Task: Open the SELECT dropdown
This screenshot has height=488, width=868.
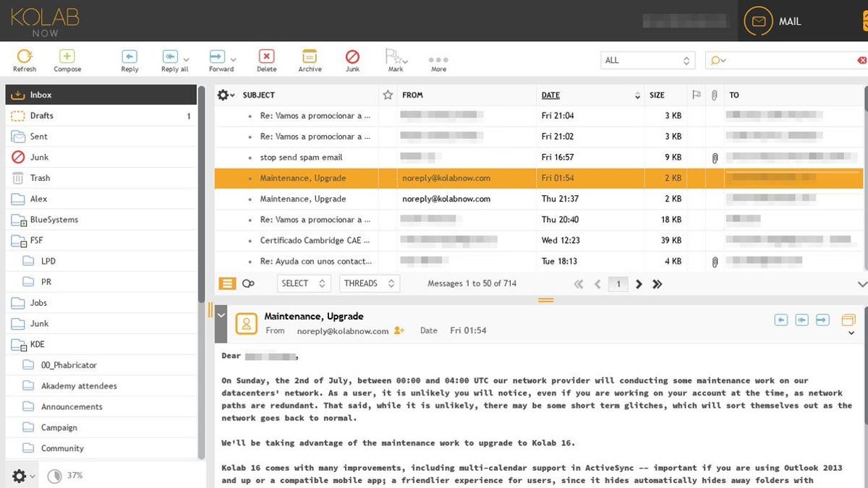Action: 303,283
